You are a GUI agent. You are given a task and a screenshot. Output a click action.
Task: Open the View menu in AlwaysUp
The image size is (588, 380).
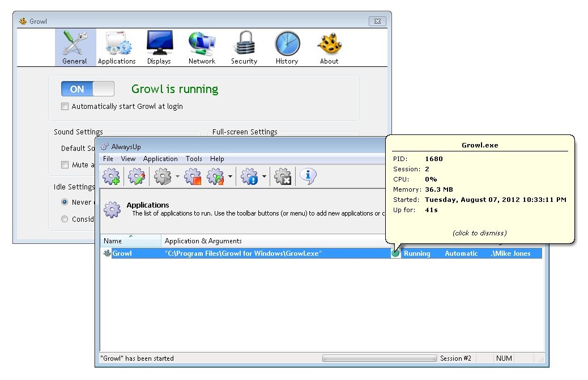[128, 159]
